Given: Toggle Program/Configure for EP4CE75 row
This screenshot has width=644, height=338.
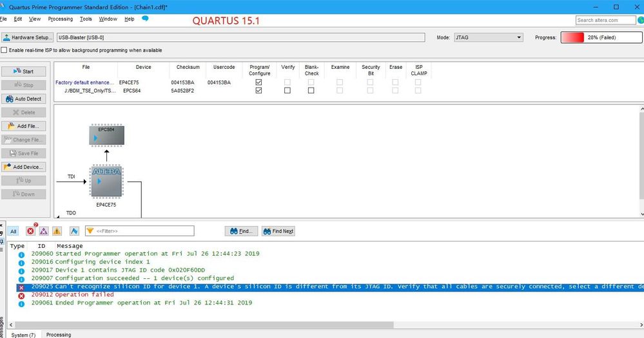Looking at the screenshot, I should (259, 82).
